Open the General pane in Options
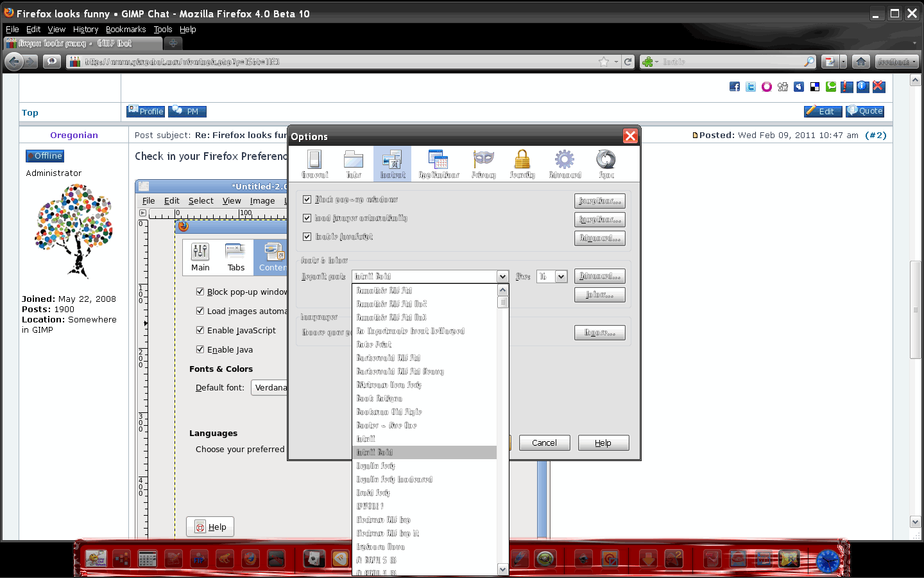 [314, 164]
